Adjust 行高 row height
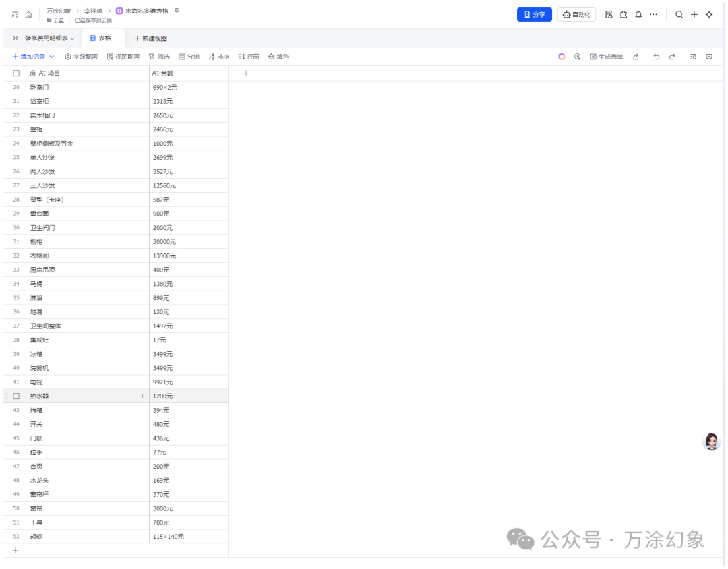This screenshot has height=569, width=728. tap(249, 57)
